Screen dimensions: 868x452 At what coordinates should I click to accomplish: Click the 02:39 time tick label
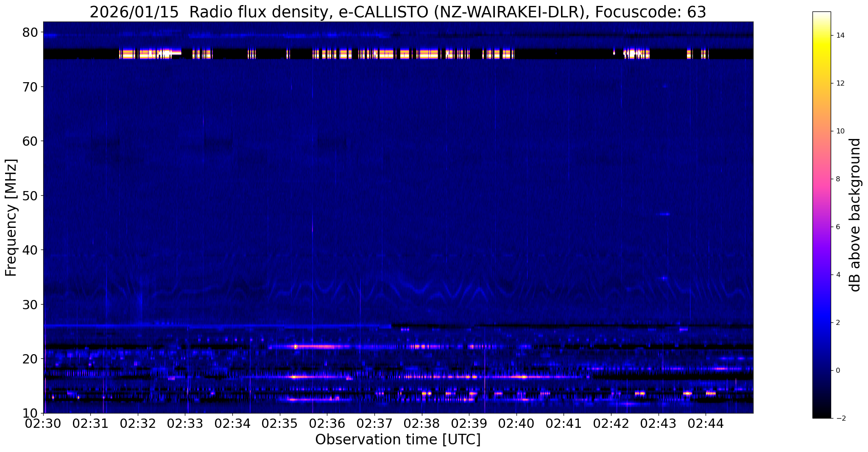[469, 424]
